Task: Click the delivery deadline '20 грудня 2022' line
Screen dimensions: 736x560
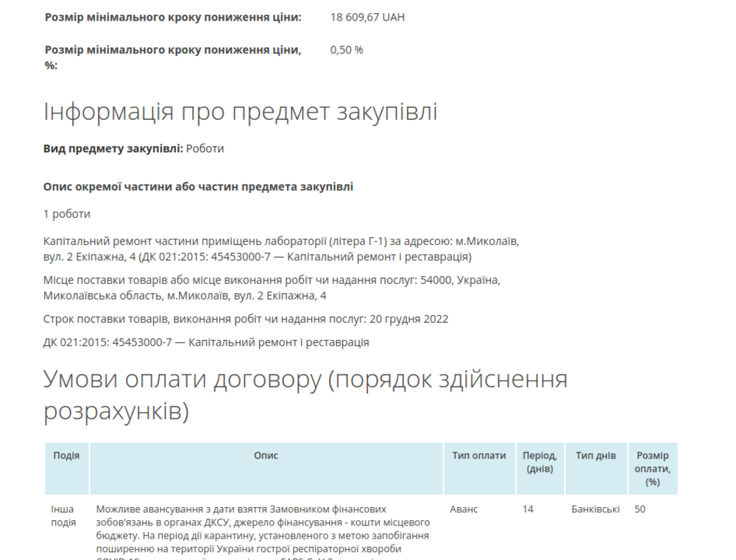Action: (x=246, y=319)
